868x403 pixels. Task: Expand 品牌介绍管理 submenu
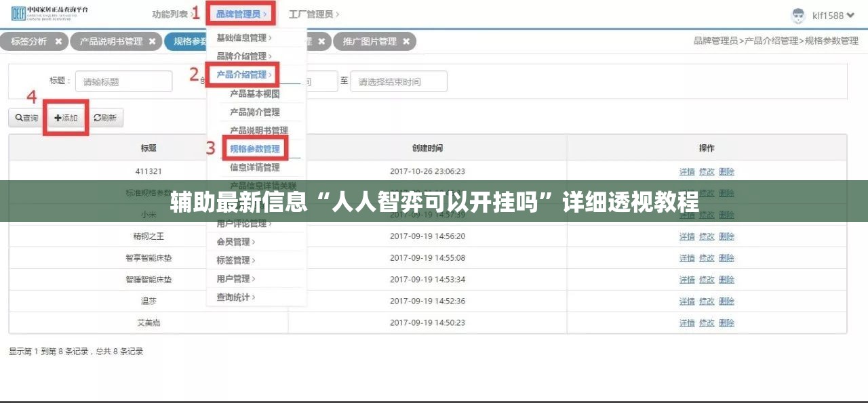244,56
